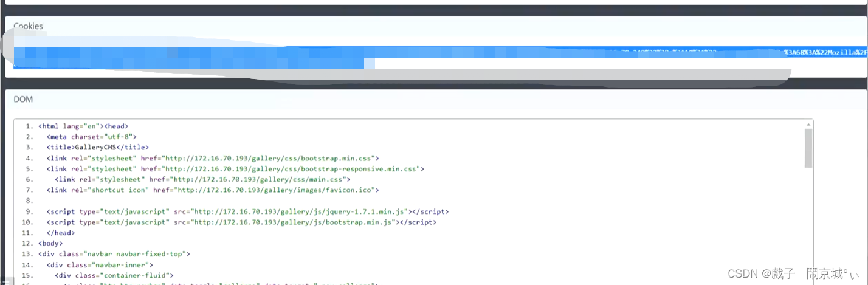Click the closing </head> tag line
The width and height of the screenshot is (868, 285).
(x=61, y=233)
